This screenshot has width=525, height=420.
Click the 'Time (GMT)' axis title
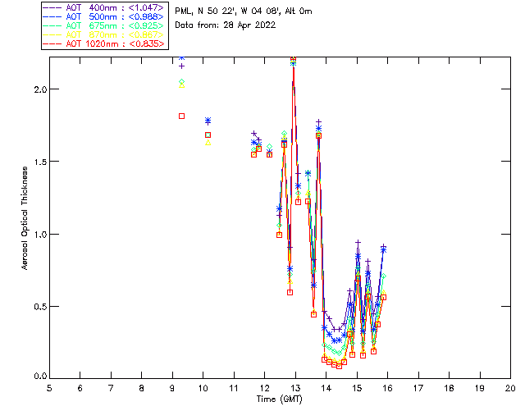pyautogui.click(x=279, y=399)
